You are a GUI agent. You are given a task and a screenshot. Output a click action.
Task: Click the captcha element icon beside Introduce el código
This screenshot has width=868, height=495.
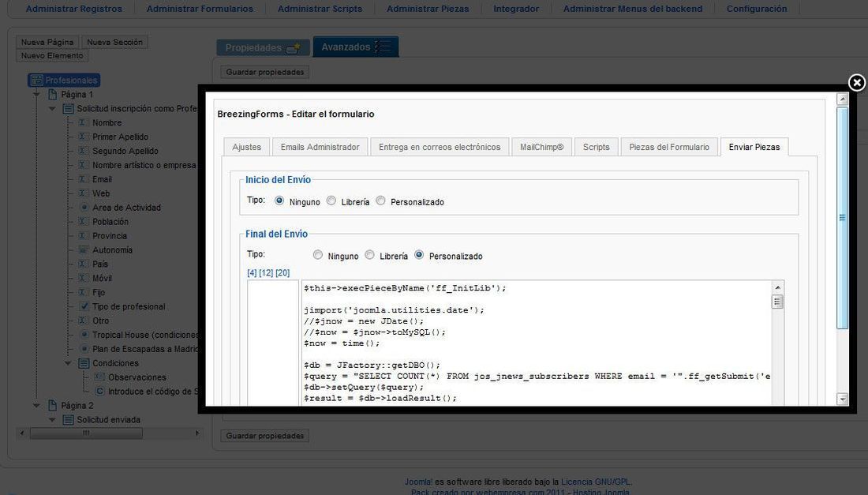click(99, 391)
